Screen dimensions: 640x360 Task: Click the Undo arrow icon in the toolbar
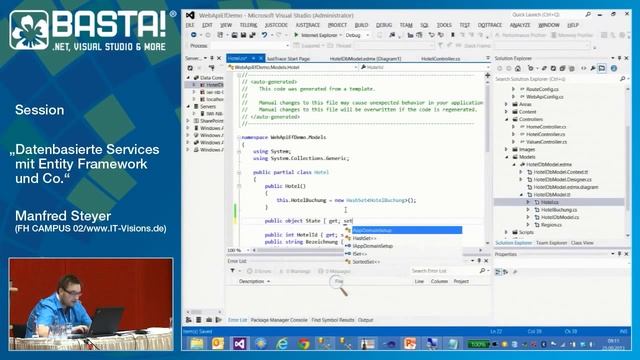point(264,36)
